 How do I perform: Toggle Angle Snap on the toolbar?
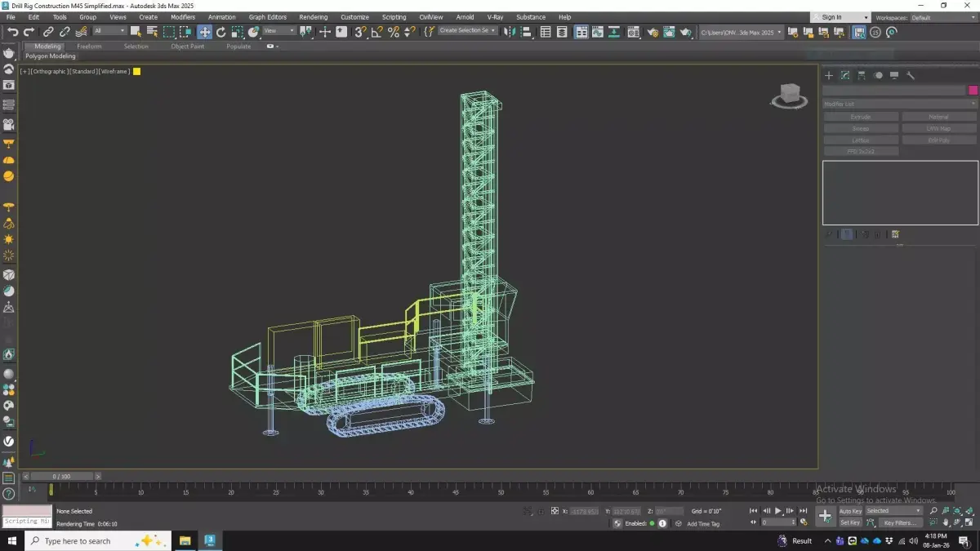click(x=376, y=32)
